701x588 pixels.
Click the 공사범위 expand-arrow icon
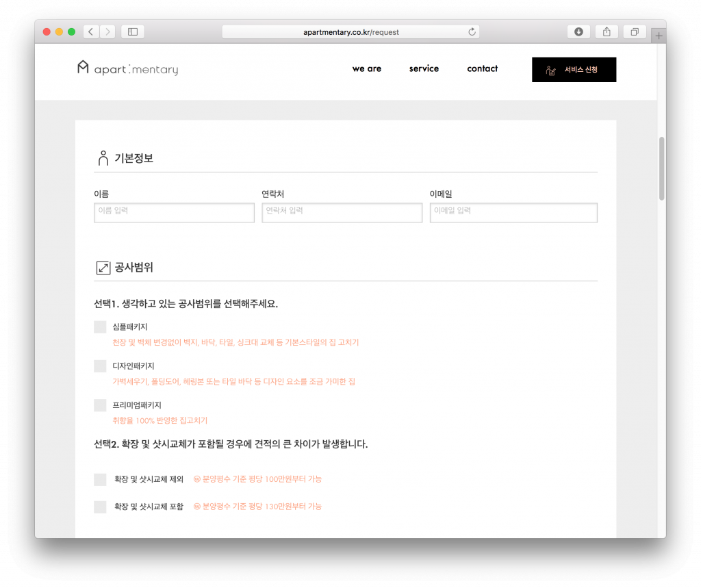(x=103, y=268)
